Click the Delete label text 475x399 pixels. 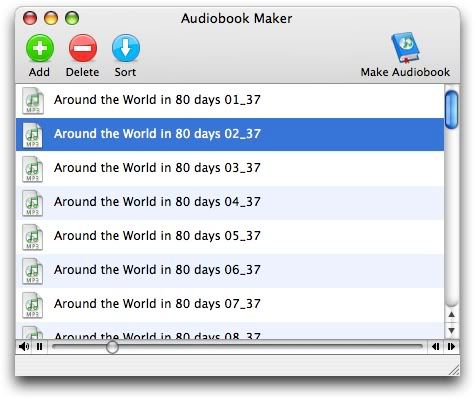point(82,72)
